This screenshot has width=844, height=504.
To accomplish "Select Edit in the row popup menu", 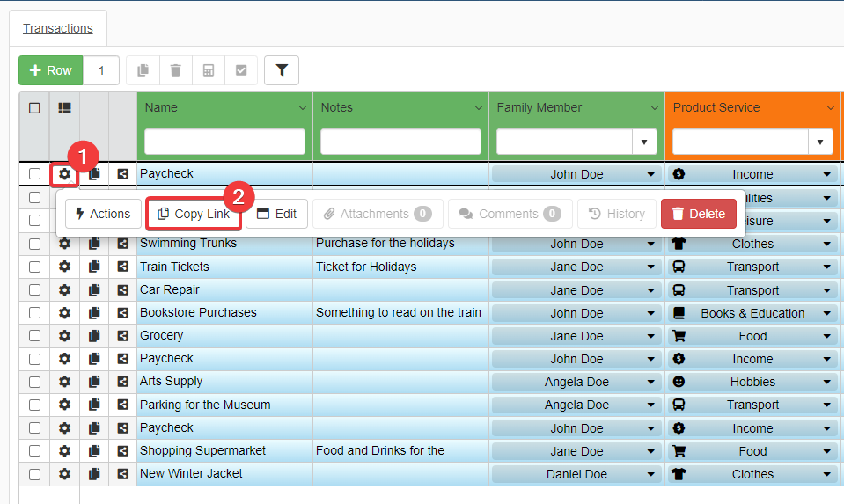I will click(x=276, y=214).
